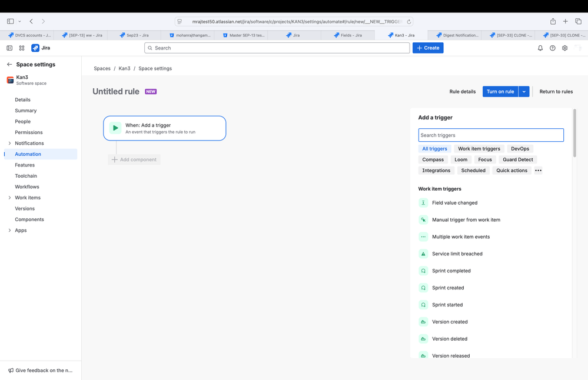Open the help question mark icon
This screenshot has height=380, width=588.
pos(552,48)
